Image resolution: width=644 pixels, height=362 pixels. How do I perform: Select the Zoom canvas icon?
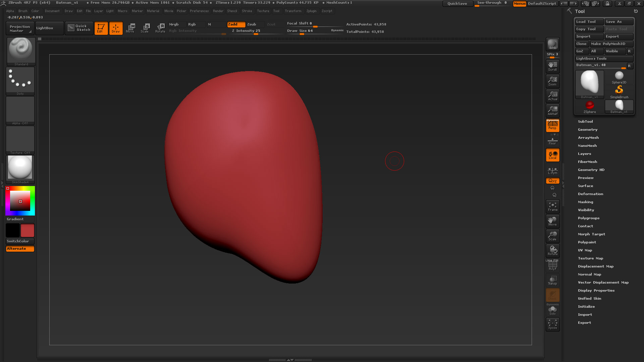(x=552, y=81)
